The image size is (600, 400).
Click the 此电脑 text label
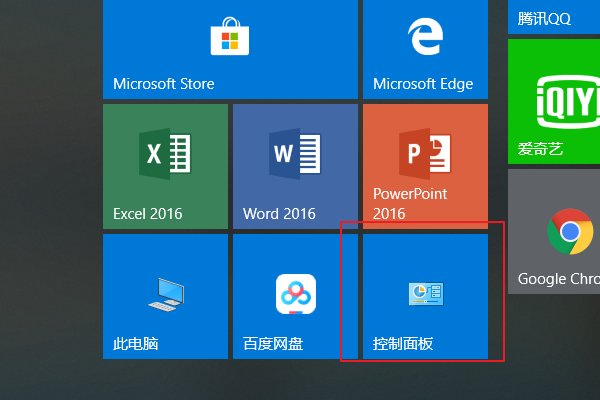136,345
